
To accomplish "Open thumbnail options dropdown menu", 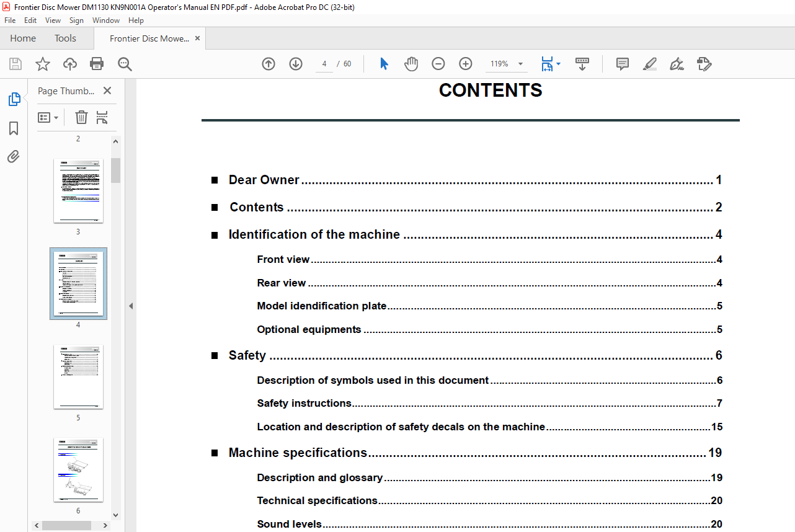I will point(48,117).
